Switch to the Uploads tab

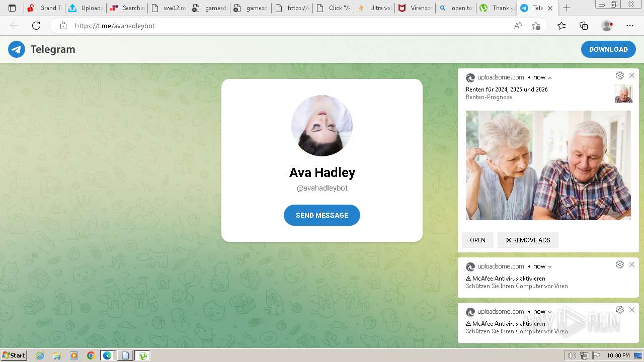86,8
